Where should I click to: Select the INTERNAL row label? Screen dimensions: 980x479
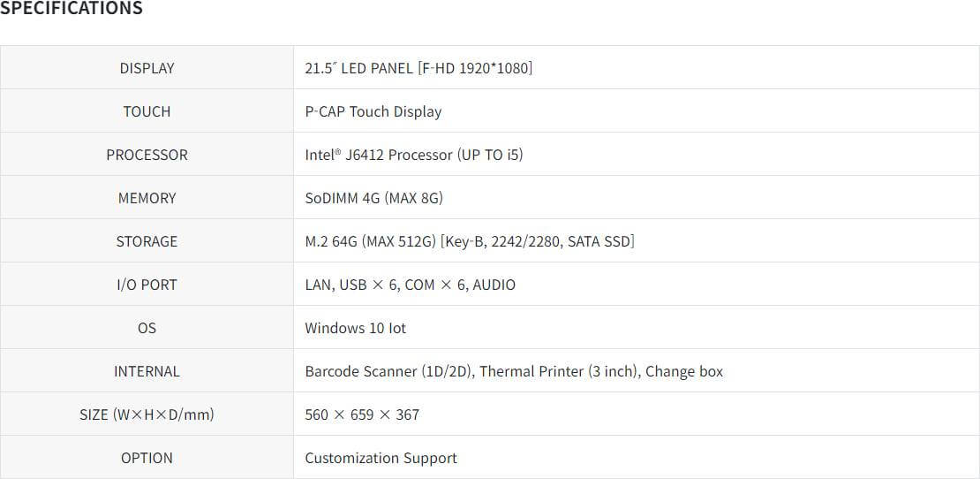tap(147, 371)
